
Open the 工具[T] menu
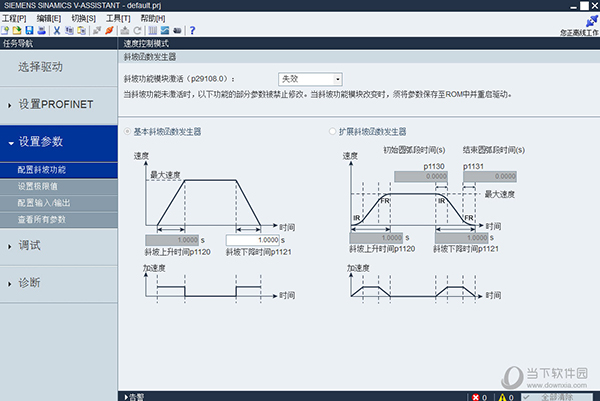[118, 18]
